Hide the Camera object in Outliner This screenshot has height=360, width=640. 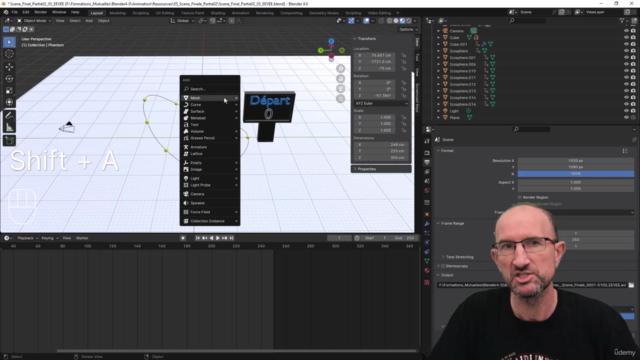coord(626,31)
